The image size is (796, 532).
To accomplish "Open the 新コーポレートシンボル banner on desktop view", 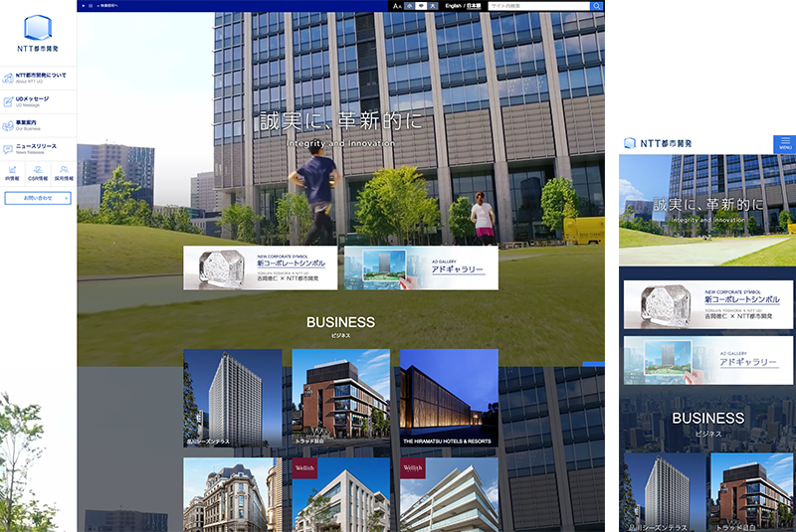I will [x=261, y=267].
